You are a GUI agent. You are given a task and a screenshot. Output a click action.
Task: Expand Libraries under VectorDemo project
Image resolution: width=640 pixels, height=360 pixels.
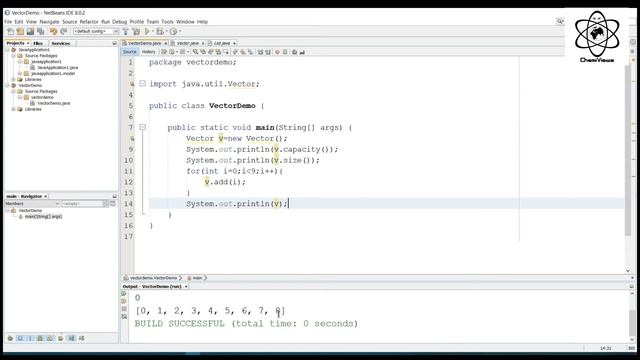[13, 109]
